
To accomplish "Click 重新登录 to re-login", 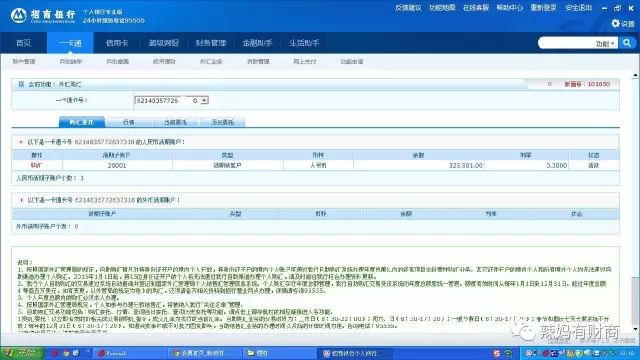I will (543, 8).
